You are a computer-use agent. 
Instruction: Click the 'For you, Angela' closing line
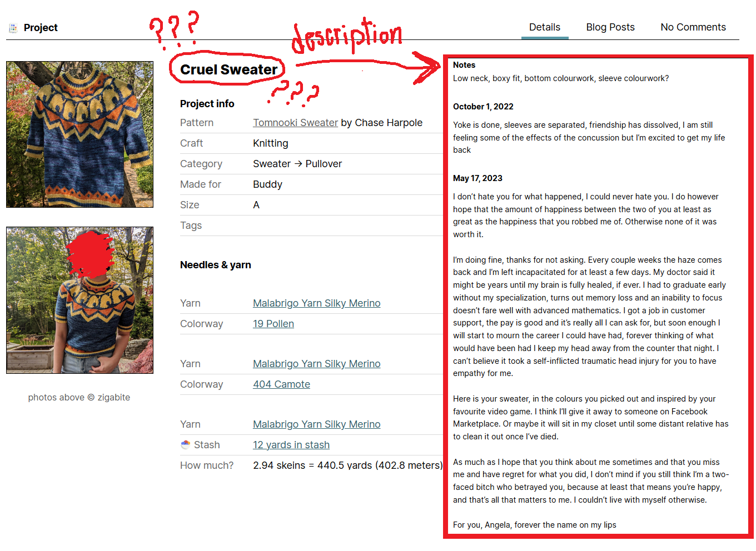click(x=535, y=525)
